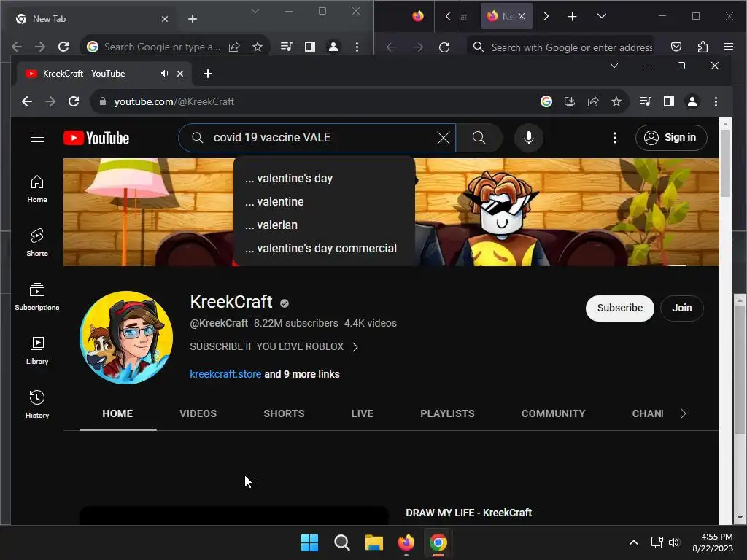Click the Sign in button

pos(671,138)
